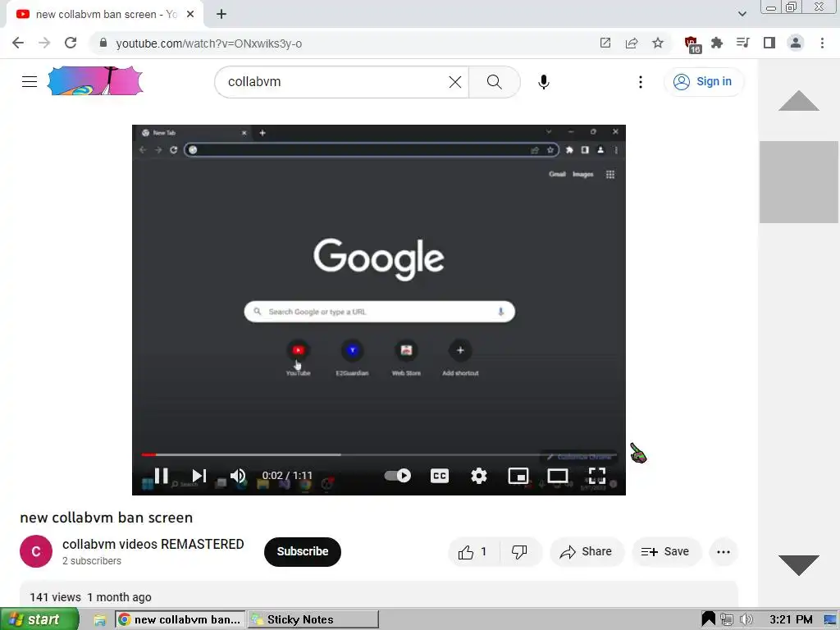
Task: Pause the video
Action: click(162, 475)
